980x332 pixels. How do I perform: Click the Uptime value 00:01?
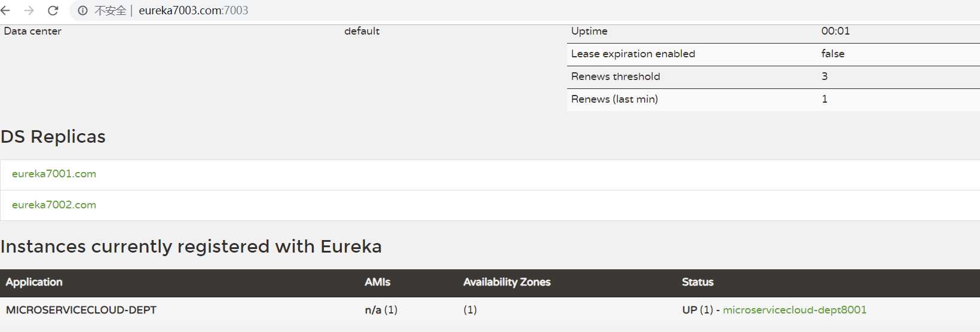point(835,31)
